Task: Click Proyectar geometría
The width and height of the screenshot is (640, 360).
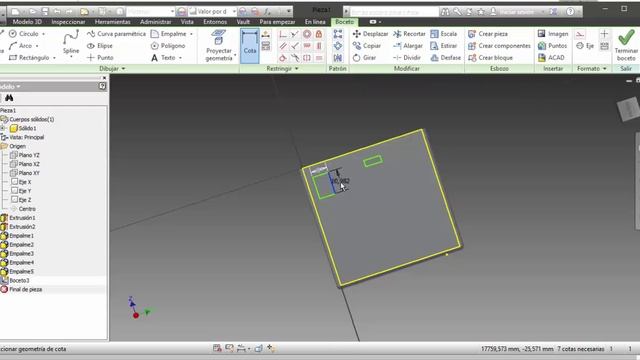Action: 219,46
